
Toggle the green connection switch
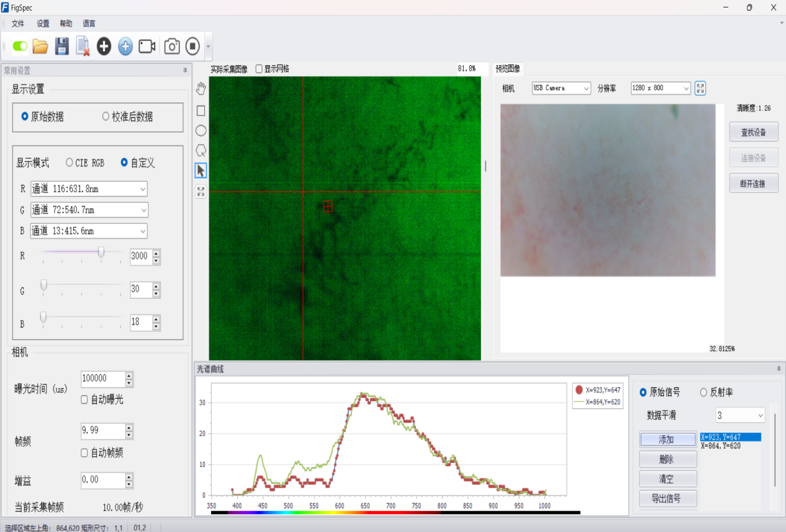coord(20,47)
